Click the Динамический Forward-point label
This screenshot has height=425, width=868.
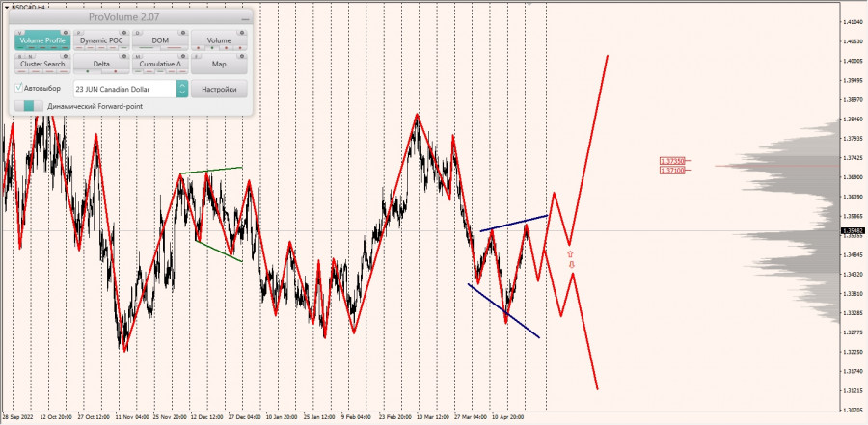[x=95, y=106]
